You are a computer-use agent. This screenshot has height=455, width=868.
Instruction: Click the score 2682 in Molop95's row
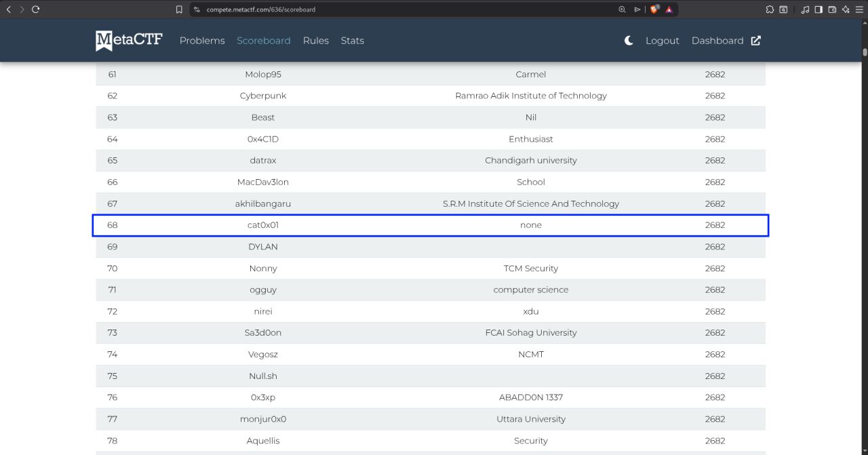715,75
